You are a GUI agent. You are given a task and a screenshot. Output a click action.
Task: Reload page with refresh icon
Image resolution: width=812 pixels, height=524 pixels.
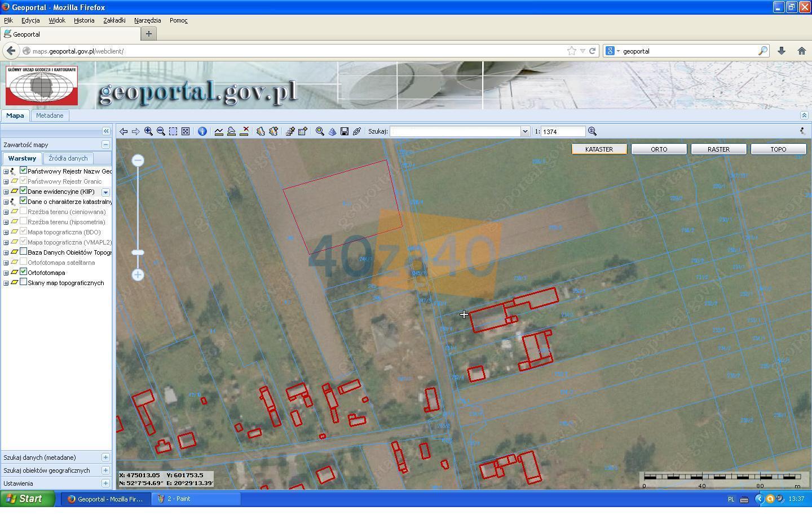coord(593,51)
